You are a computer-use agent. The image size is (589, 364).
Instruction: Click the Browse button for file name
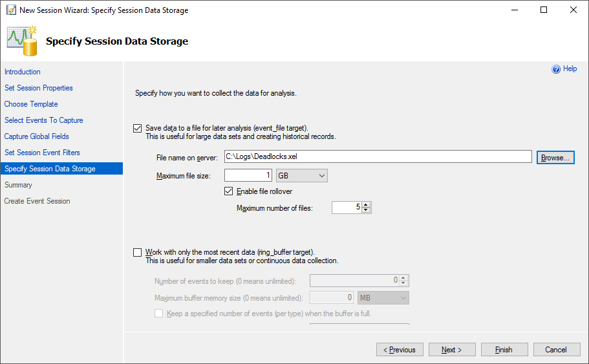coord(555,158)
